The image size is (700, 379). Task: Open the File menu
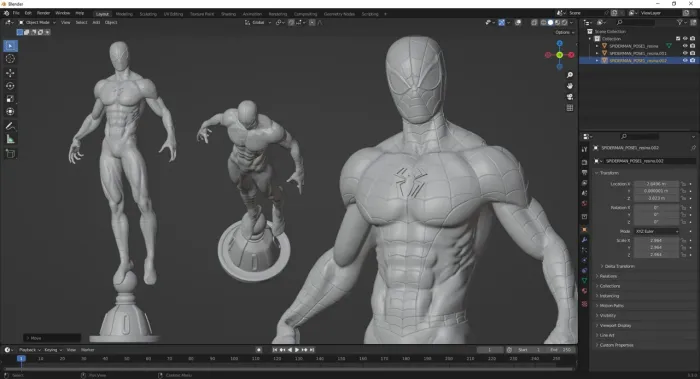click(16, 13)
